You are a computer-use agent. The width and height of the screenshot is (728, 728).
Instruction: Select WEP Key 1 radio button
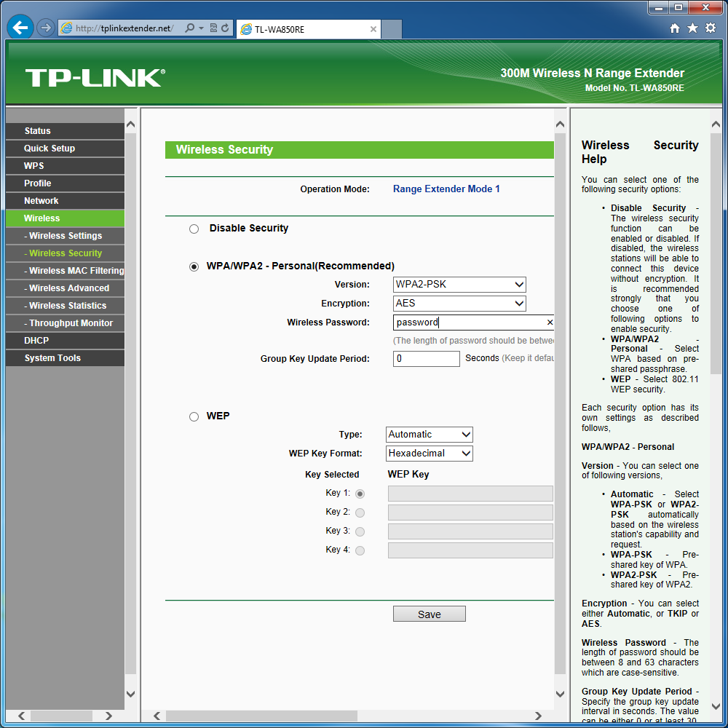click(360, 494)
